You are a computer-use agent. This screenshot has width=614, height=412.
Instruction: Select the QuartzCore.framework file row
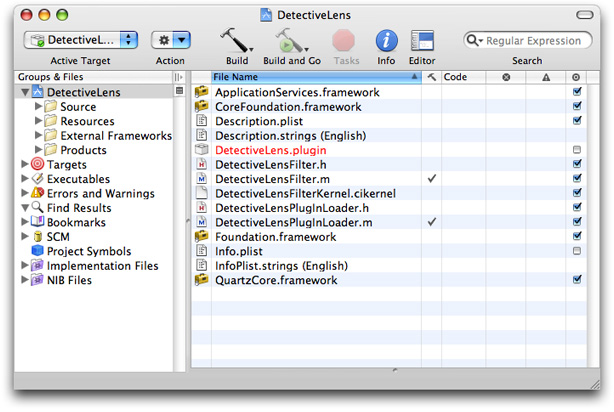pyautogui.click(x=276, y=280)
